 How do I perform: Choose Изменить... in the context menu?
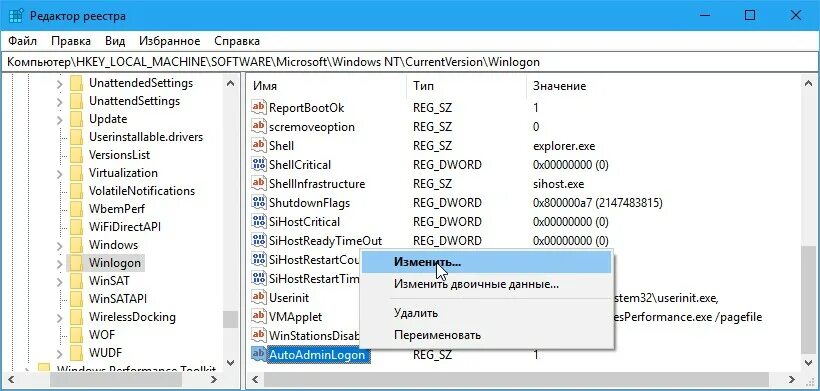coord(486,262)
